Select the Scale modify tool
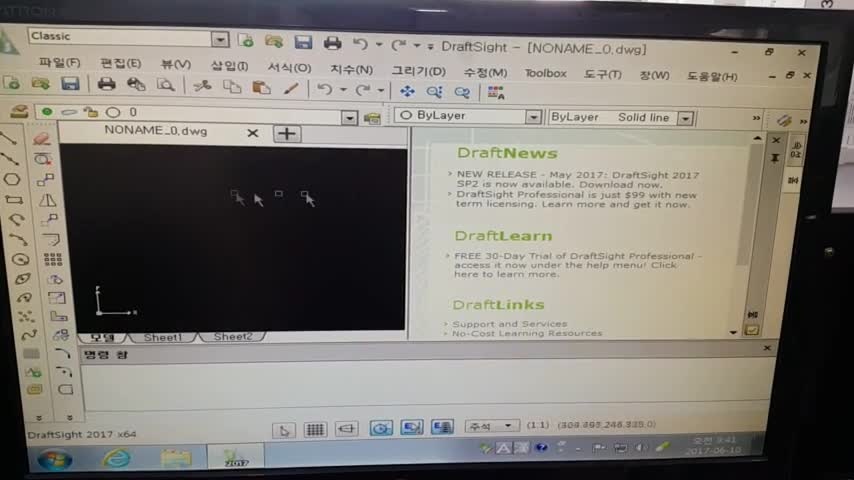The image size is (854, 480). 57,297
